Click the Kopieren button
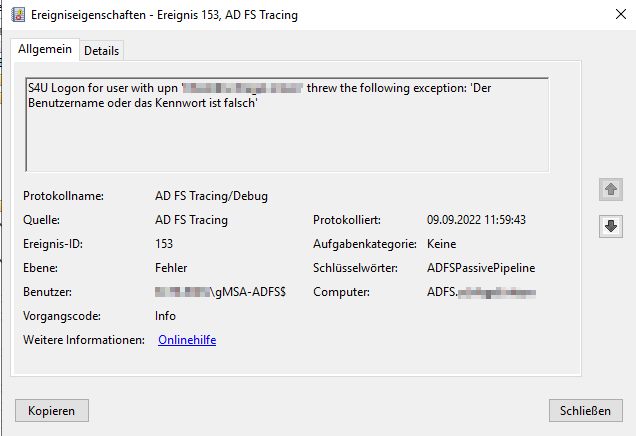 point(52,410)
